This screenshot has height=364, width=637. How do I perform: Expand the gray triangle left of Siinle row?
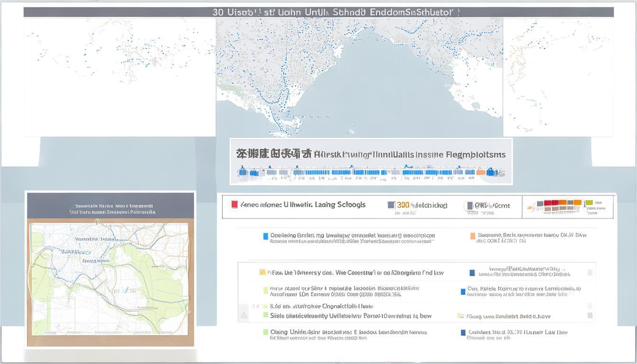[244, 316]
